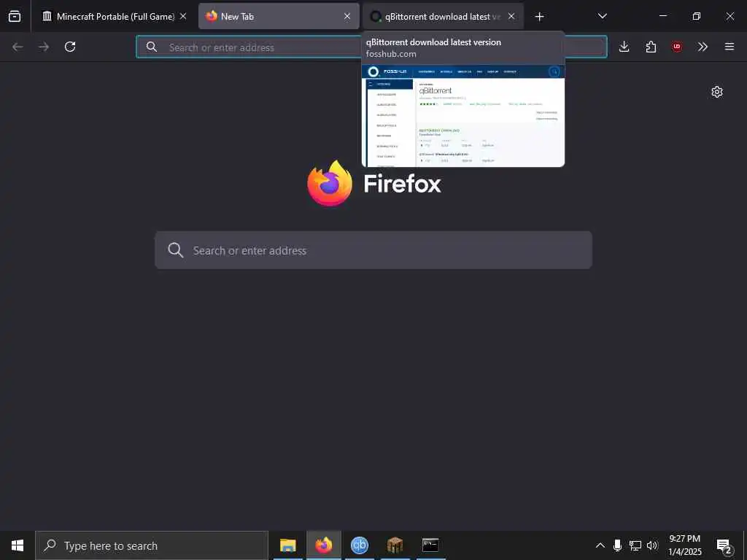Open qBittorrent from the taskbar
747x560 pixels.
click(x=359, y=545)
